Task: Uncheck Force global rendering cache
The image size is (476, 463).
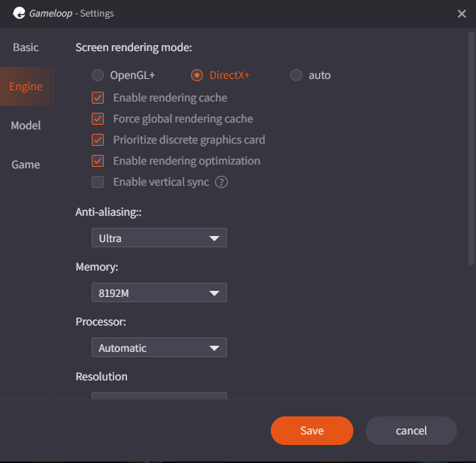Action: [x=98, y=119]
